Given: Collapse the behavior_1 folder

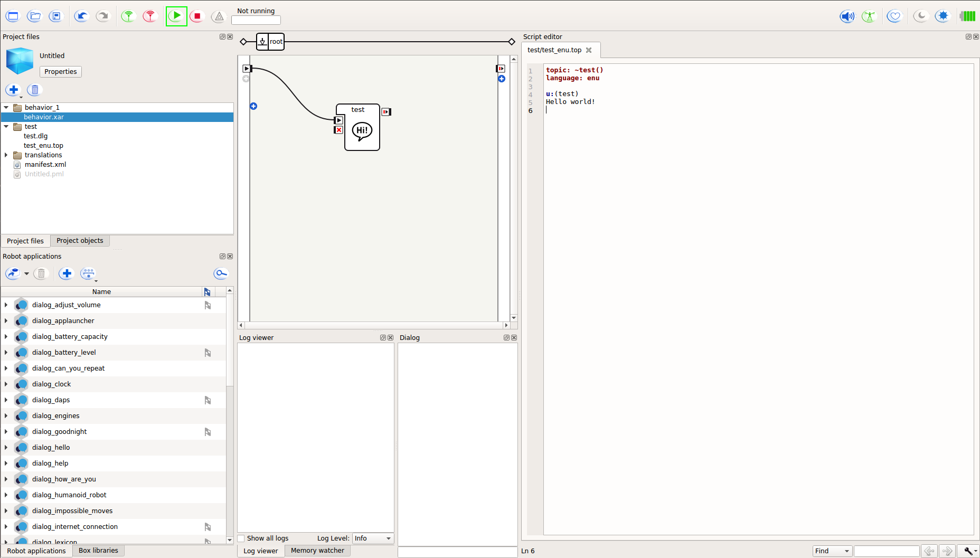Looking at the screenshot, I should click(x=6, y=107).
